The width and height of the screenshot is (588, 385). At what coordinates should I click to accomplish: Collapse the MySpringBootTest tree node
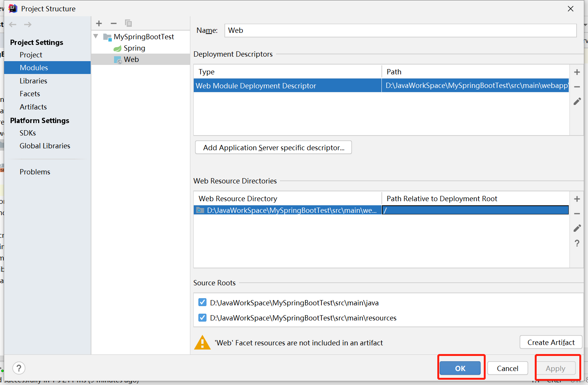coord(96,36)
